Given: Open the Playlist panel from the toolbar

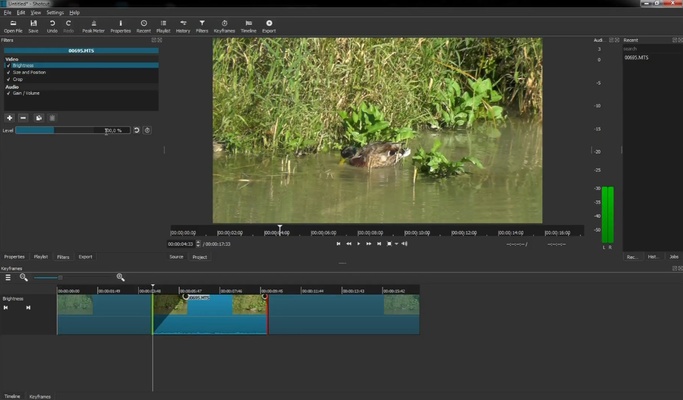Looking at the screenshot, I should point(163,26).
